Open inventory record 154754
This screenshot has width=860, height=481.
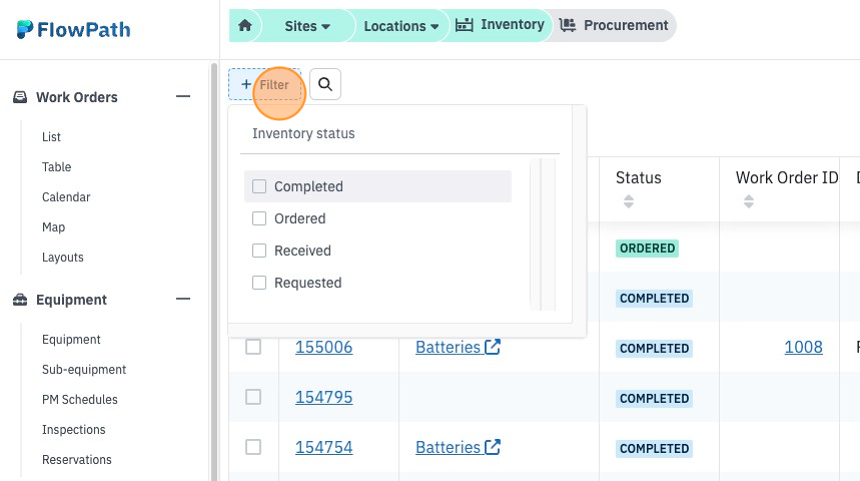pyautogui.click(x=324, y=448)
